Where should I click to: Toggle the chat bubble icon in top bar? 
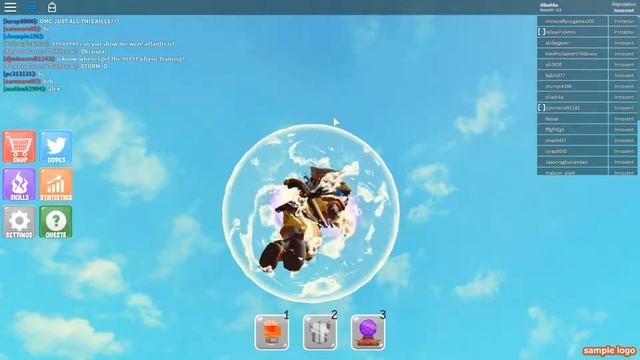(x=31, y=7)
